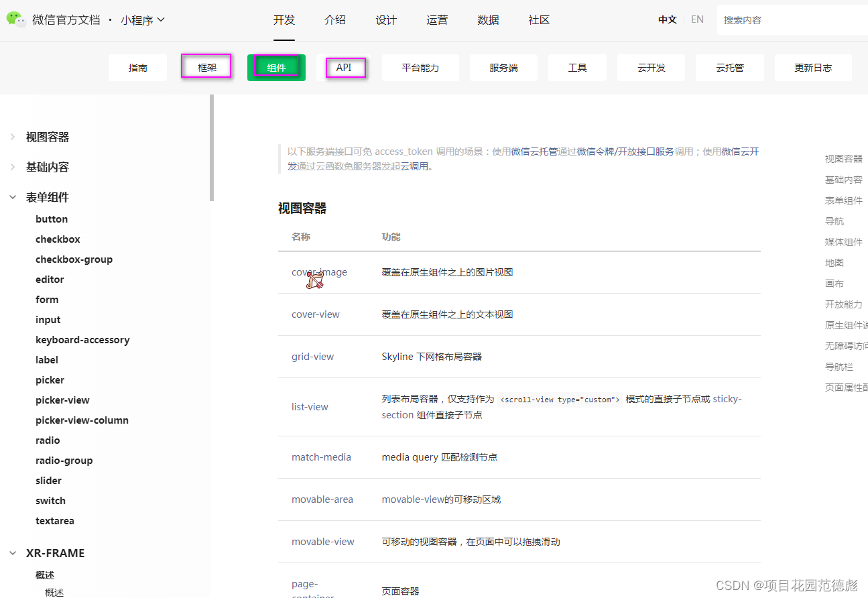The width and height of the screenshot is (868, 598).
Task: Jump to 媒体组件 via right sidebar
Action: 843,241
